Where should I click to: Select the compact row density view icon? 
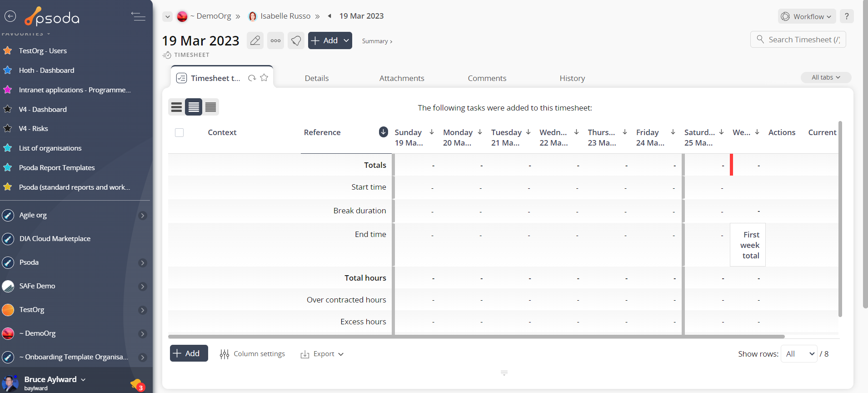pos(210,107)
